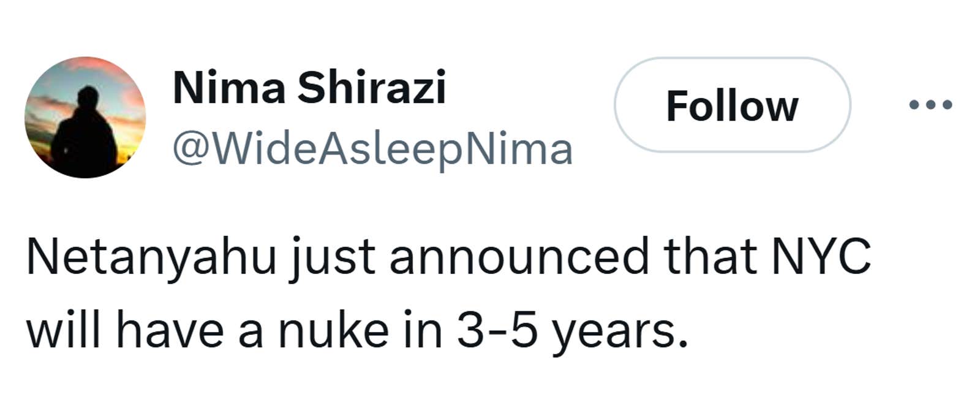
Task: Open the Nima Shirazi display name link
Action: click(309, 88)
